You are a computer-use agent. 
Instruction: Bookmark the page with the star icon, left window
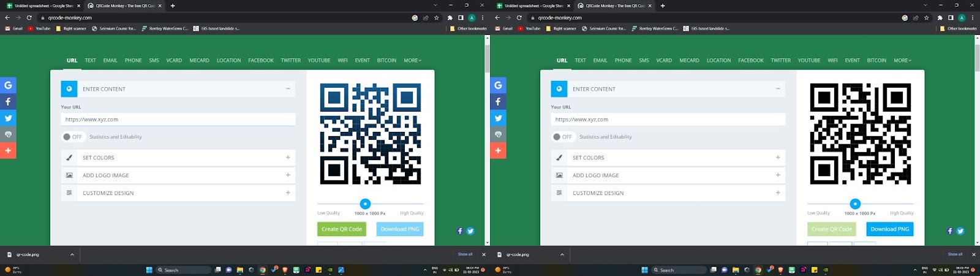(436, 18)
